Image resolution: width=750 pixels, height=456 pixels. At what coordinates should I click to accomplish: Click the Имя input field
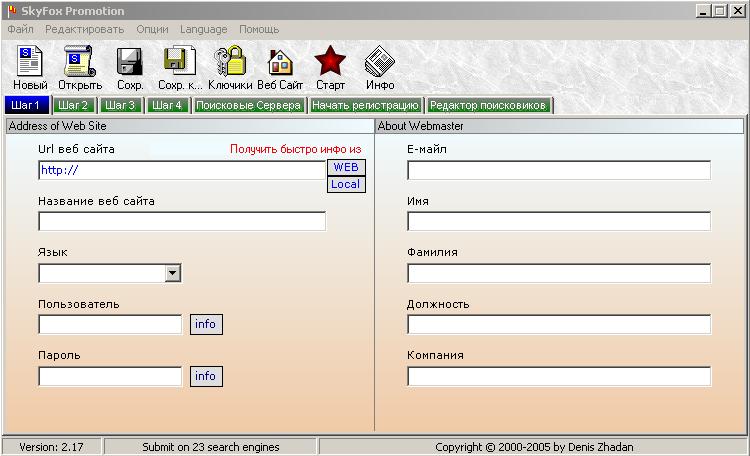click(x=559, y=222)
